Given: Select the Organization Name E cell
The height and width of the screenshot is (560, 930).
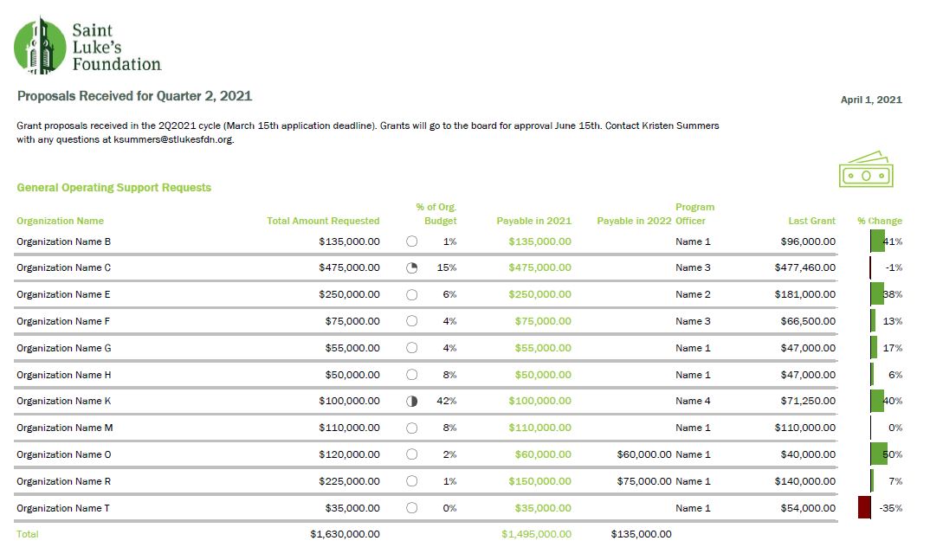Looking at the screenshot, I should pos(63,294).
